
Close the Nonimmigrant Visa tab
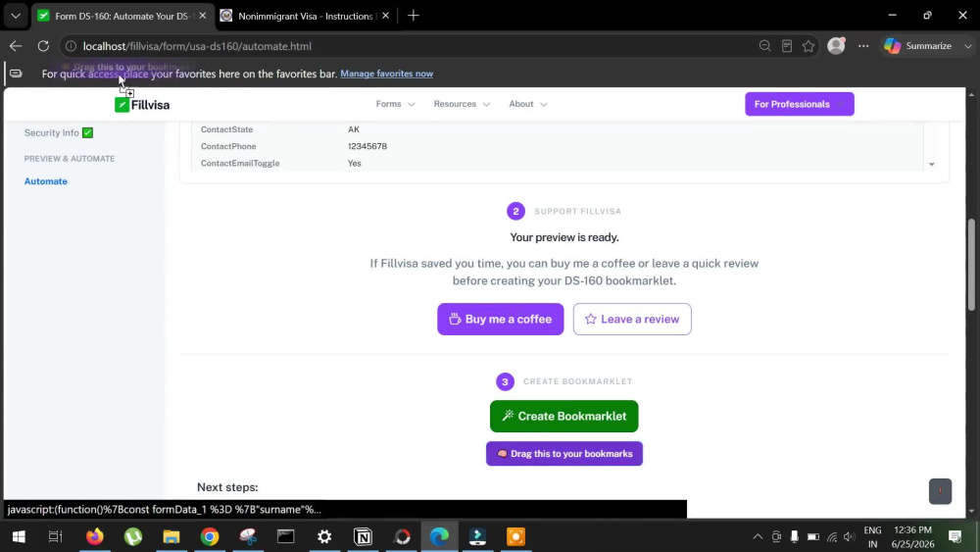[x=385, y=16]
